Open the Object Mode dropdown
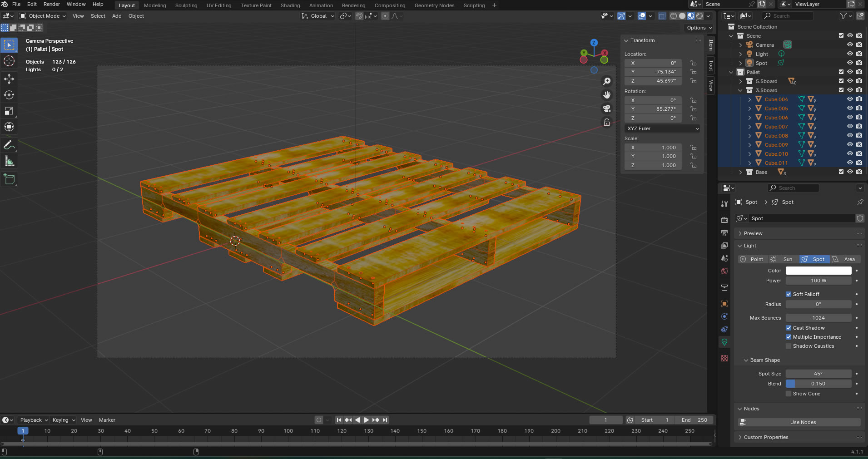Viewport: 868px width, 459px height. pyautogui.click(x=43, y=16)
